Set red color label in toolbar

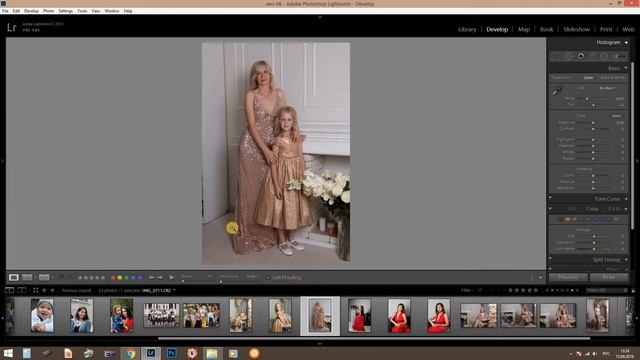[113, 278]
